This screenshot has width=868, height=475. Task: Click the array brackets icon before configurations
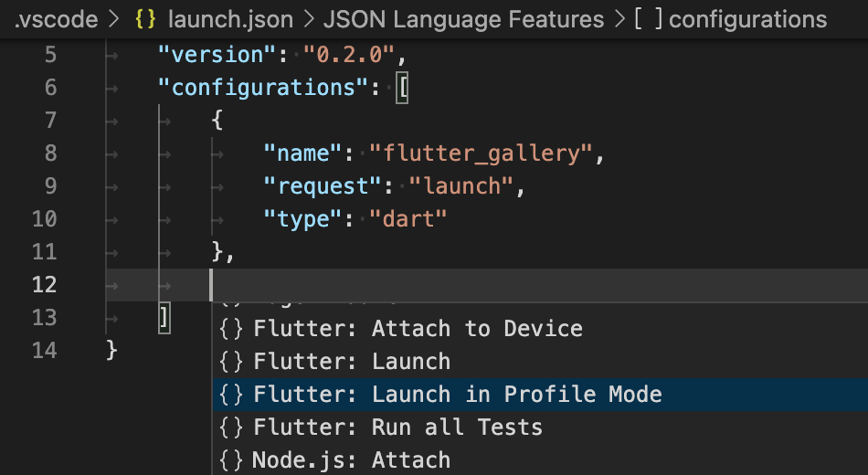(648, 19)
